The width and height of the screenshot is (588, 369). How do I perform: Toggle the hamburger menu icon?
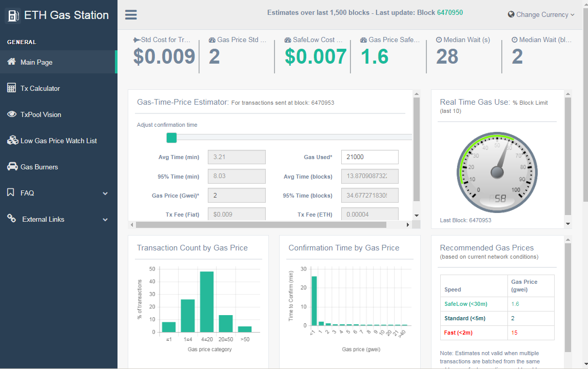tap(131, 14)
